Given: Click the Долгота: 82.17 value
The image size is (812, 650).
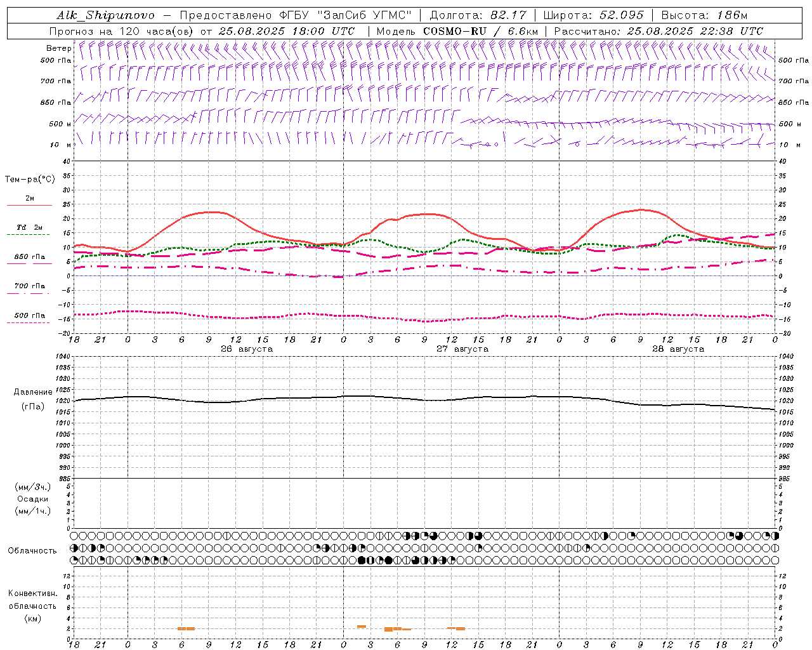Looking at the screenshot, I should tap(478, 15).
